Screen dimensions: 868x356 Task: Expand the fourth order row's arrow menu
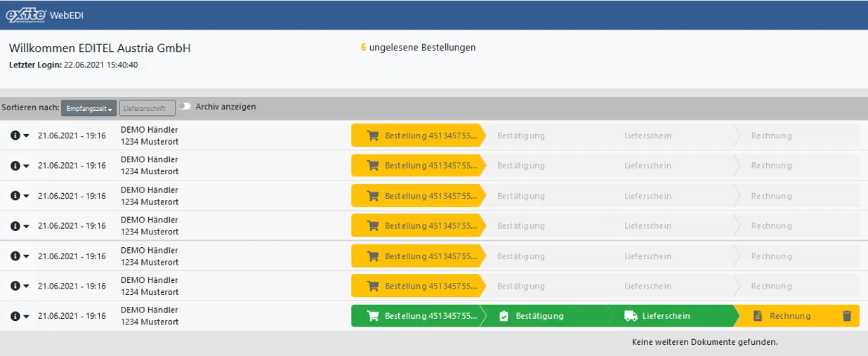point(27,226)
